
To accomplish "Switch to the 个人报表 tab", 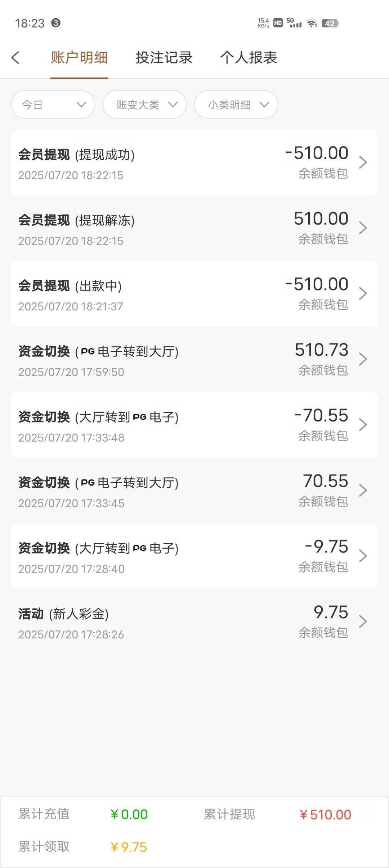I will (x=249, y=58).
